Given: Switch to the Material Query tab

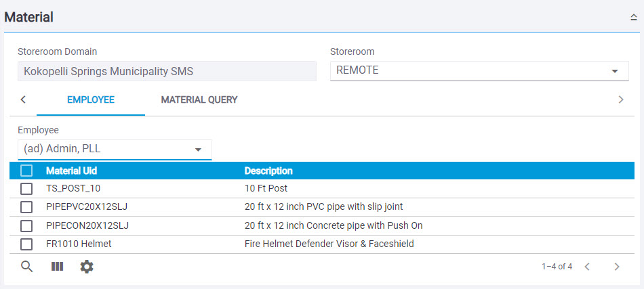Looking at the screenshot, I should tap(199, 100).
